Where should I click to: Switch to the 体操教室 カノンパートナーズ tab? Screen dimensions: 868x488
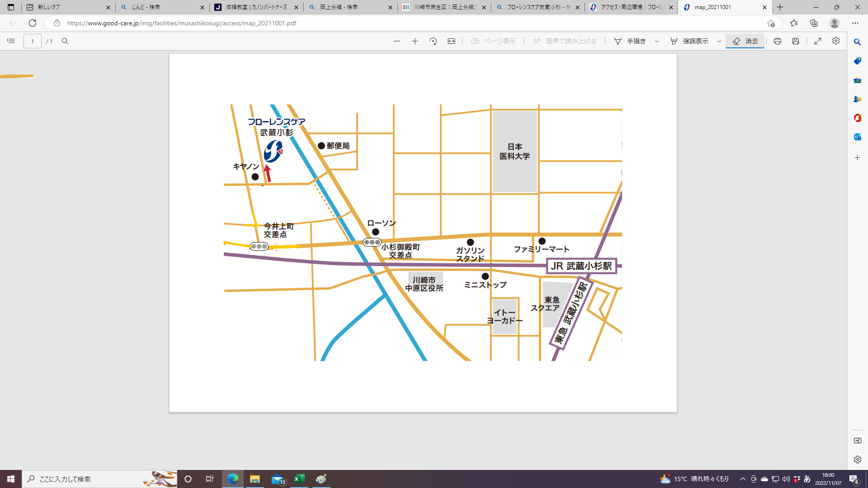tap(256, 7)
